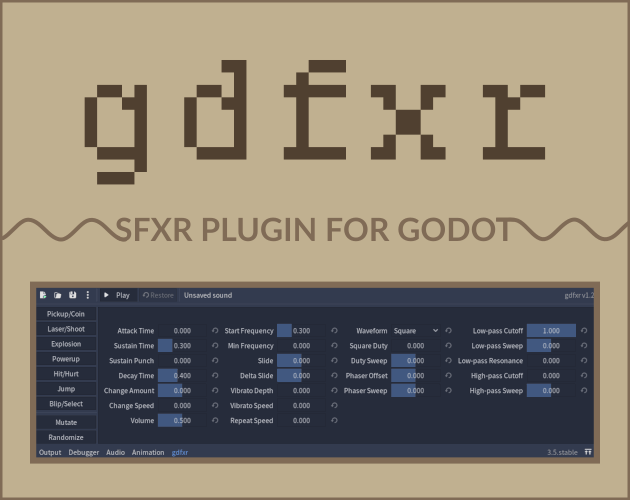Click the Randomize button
Viewport: 630px width, 500px height.
tap(66, 437)
